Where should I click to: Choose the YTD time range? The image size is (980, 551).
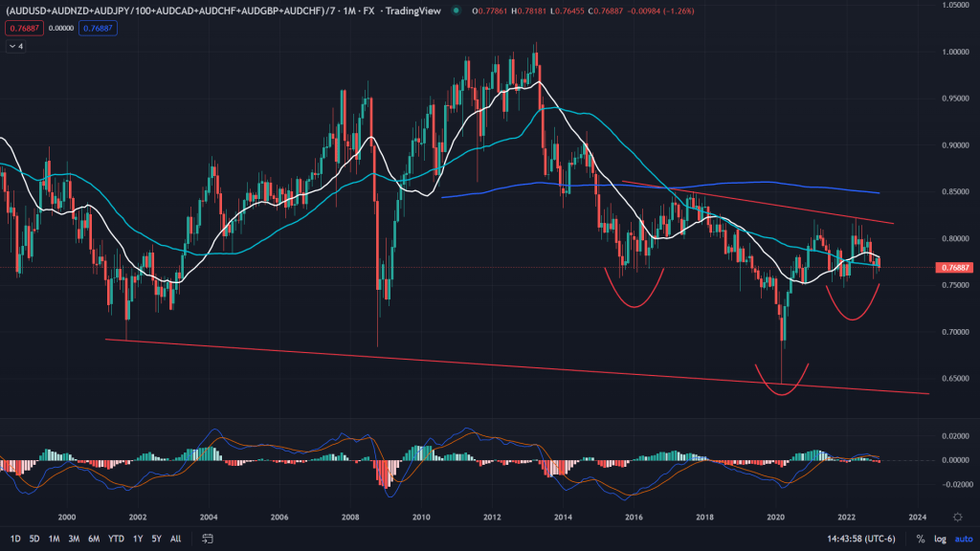(x=117, y=539)
